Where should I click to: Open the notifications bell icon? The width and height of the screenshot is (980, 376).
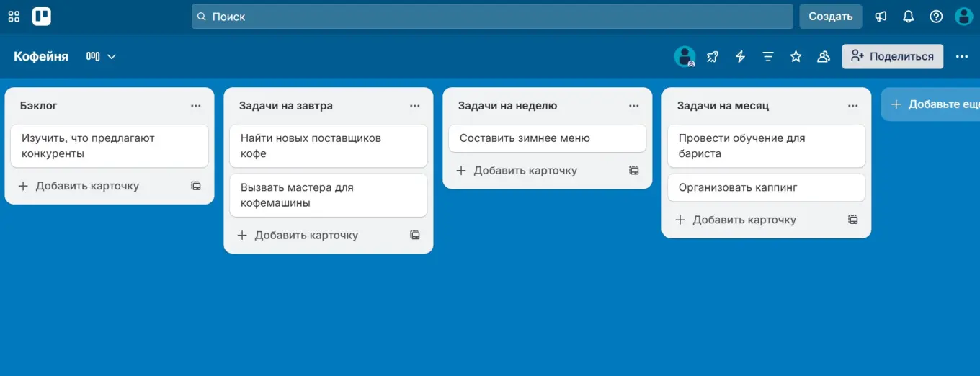(909, 17)
